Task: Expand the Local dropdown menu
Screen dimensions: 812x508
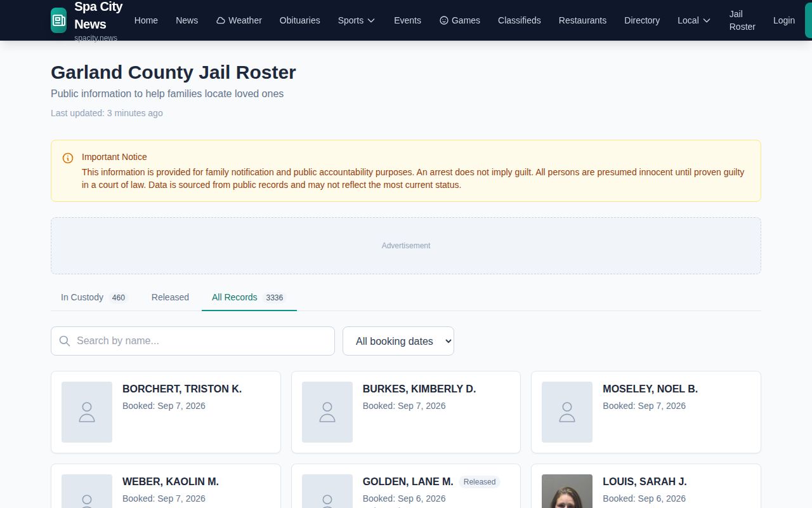Action: (x=694, y=20)
